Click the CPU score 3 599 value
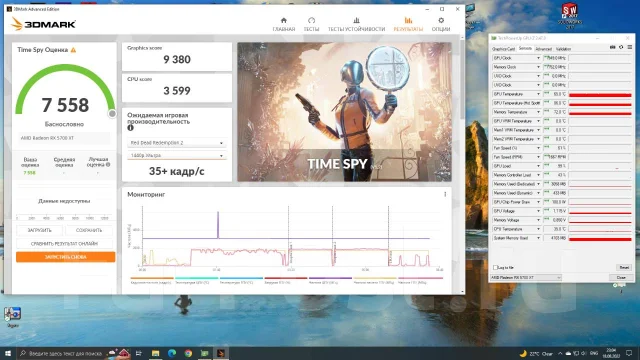This screenshot has height=360, width=640. (177, 91)
